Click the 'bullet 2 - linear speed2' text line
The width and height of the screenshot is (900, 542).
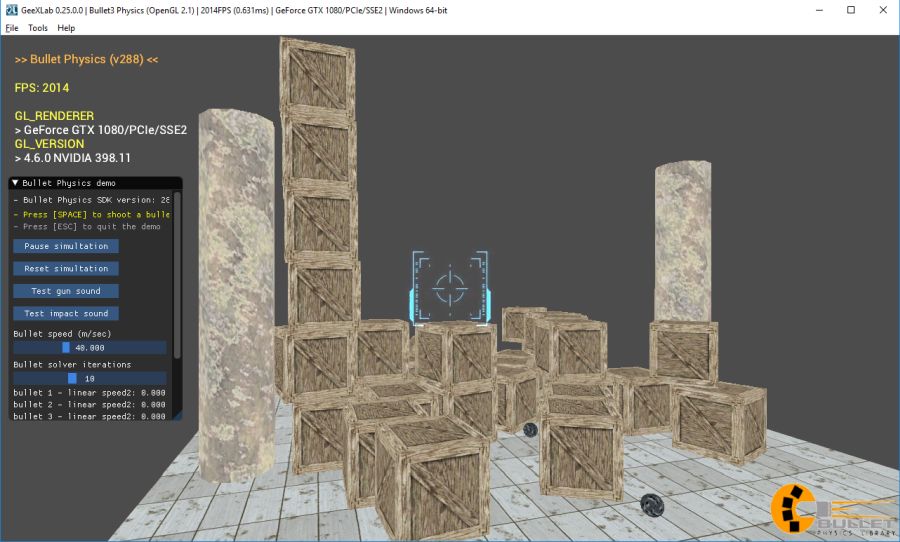click(x=90, y=404)
